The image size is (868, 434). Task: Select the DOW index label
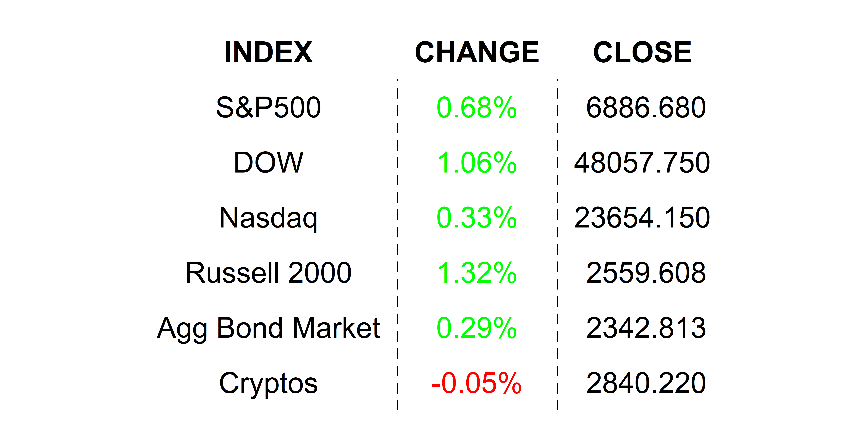(x=269, y=163)
